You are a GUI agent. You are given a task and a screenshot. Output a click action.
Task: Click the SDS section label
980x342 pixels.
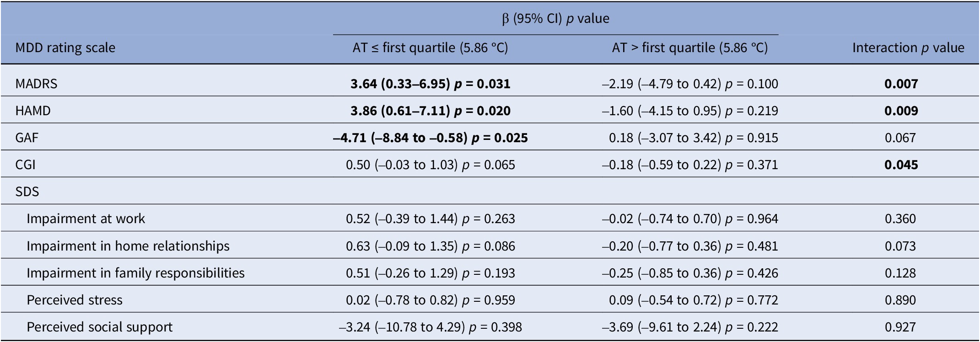click(27, 192)
